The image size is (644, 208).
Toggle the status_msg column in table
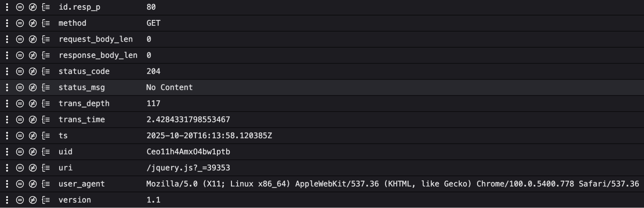click(x=46, y=88)
